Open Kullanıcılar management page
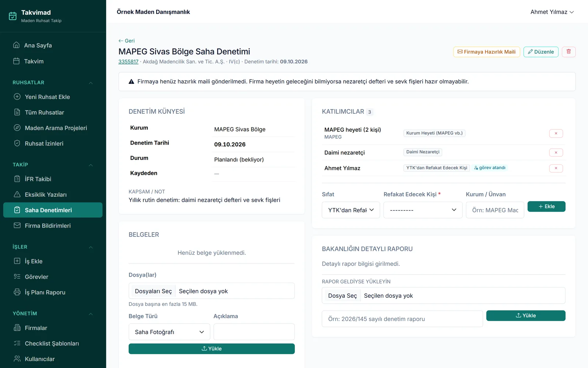Viewport: 588px width, 368px height. [53, 359]
